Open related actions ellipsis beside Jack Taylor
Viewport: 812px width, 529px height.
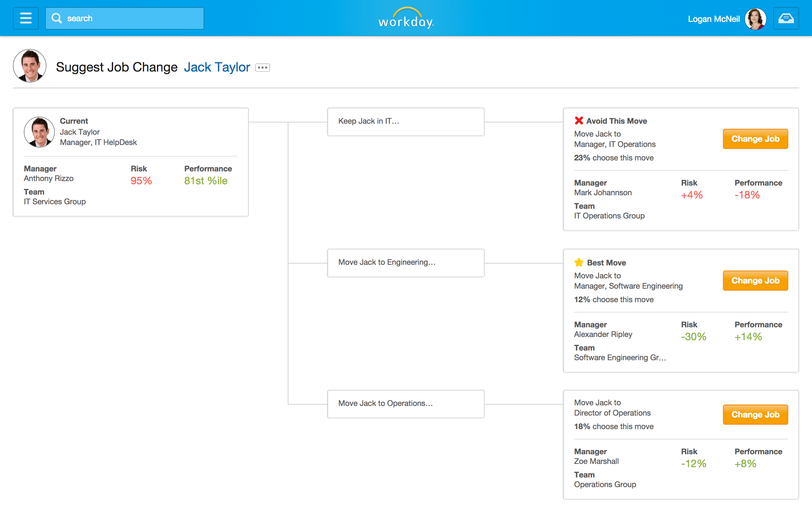tap(262, 68)
